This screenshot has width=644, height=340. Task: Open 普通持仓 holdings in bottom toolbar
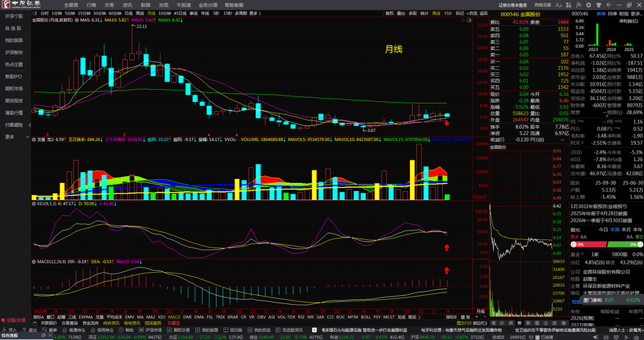point(73,330)
